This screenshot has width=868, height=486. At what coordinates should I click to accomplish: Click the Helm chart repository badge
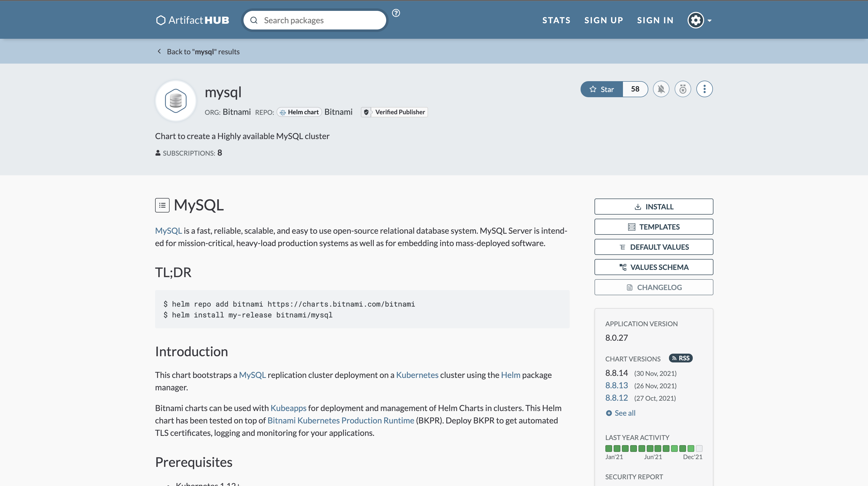[299, 112]
